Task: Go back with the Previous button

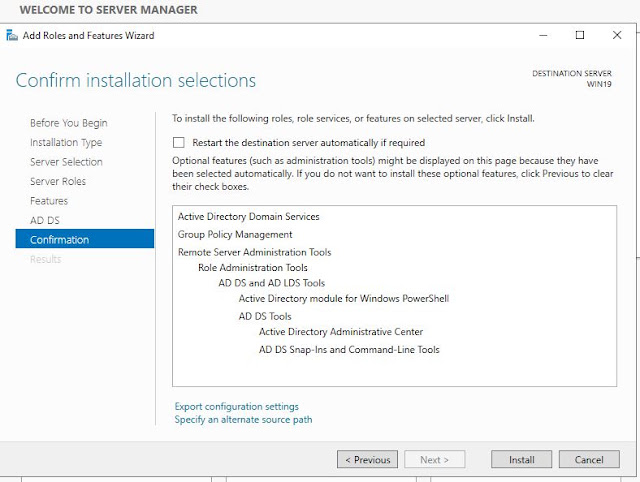Action: [x=367, y=460]
